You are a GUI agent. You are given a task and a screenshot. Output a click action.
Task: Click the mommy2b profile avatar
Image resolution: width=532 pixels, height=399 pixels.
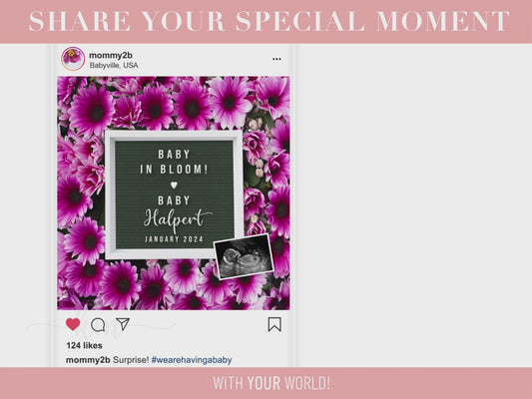point(73,59)
